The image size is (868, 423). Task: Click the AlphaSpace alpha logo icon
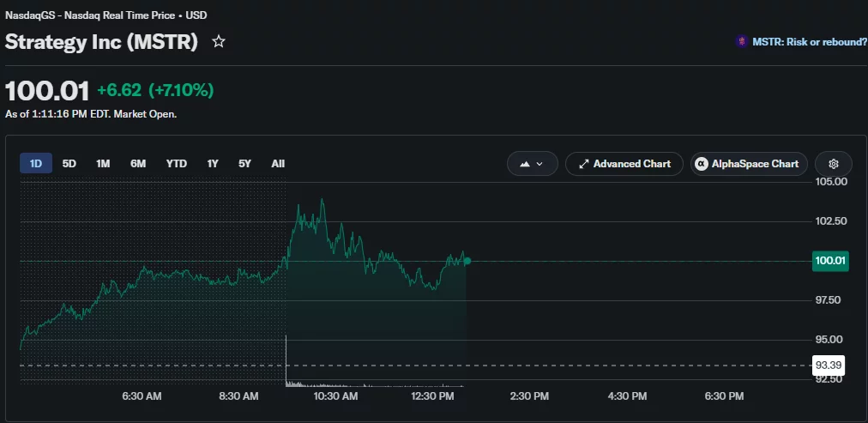[x=702, y=164]
